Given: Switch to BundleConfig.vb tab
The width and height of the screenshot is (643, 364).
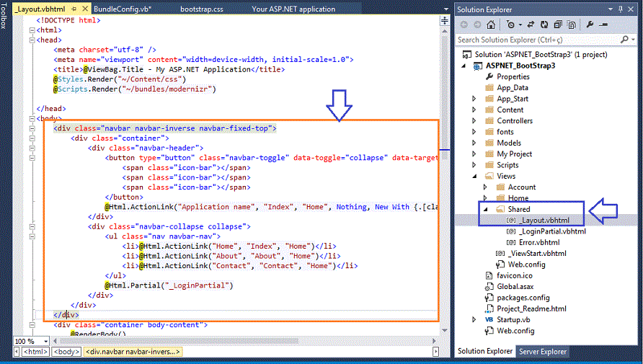Looking at the screenshot, I should click(x=123, y=9).
